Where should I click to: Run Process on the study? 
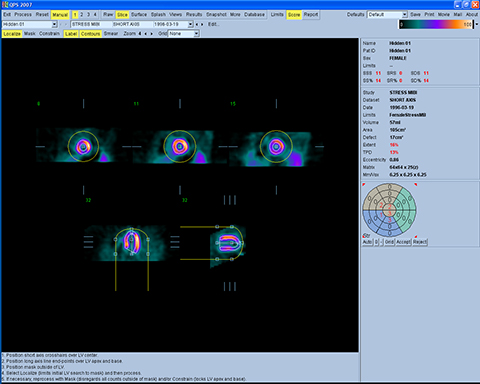pyautogui.click(x=23, y=15)
